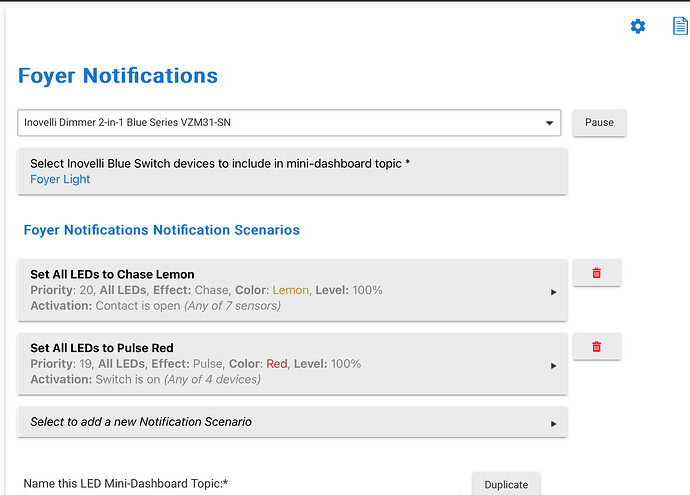This screenshot has height=495, width=690.
Task: Open the settings gear icon
Action: (638, 26)
